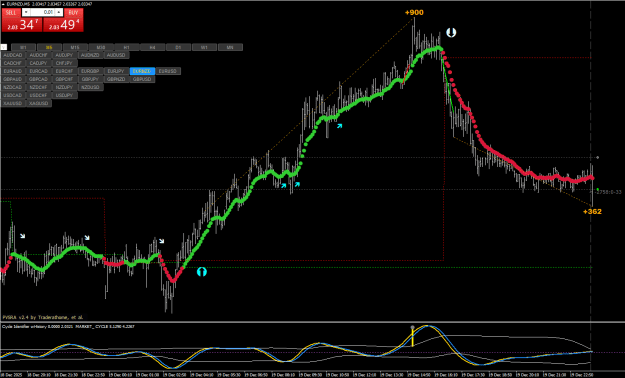The image size is (625, 378).
Task: Open the XAGUSD symbol
Action: click(x=39, y=103)
